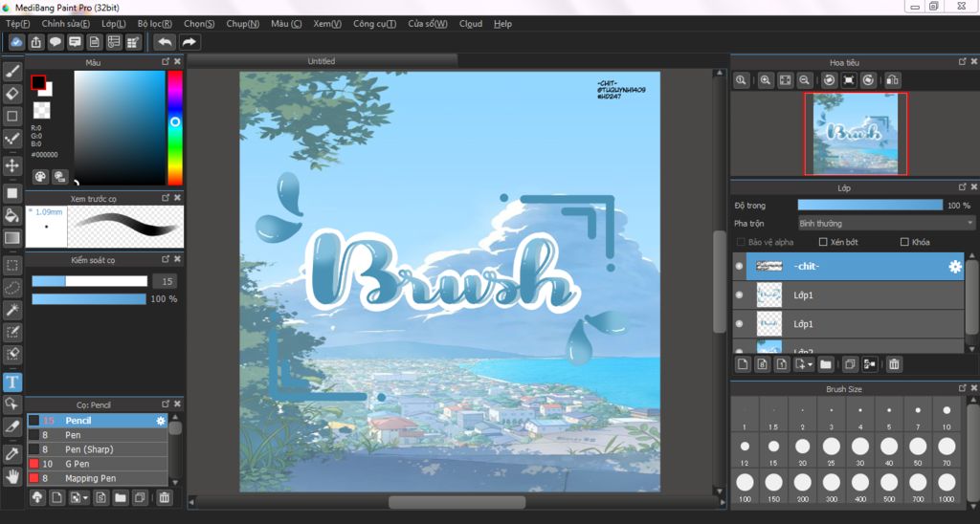Image resolution: width=980 pixels, height=524 pixels.
Task: Select the Pen brush
Action: point(98,435)
